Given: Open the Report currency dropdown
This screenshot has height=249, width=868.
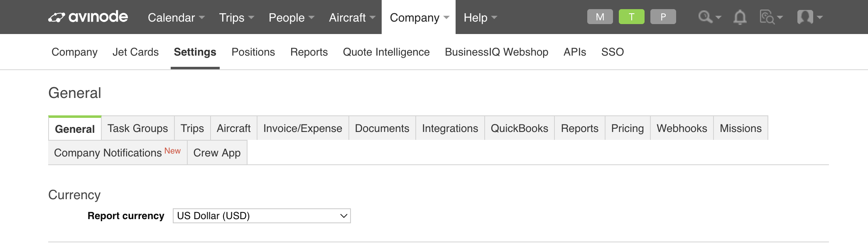Looking at the screenshot, I should tap(262, 216).
